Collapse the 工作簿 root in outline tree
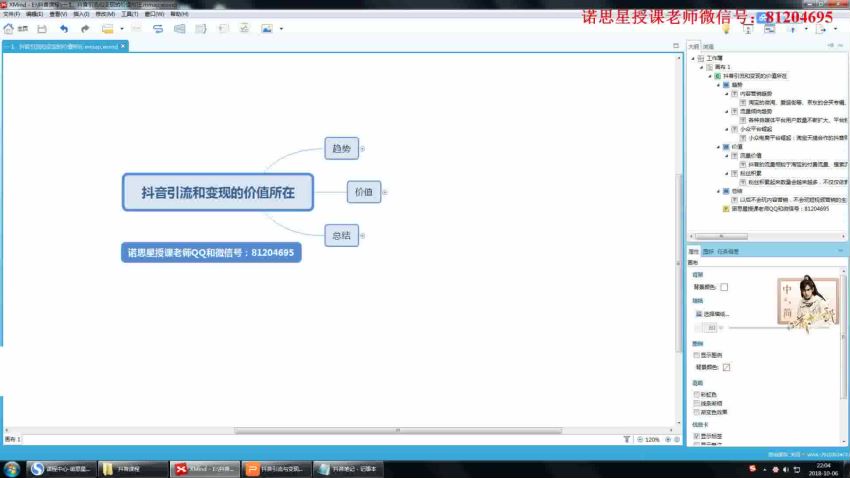The image size is (850, 478). [694, 59]
